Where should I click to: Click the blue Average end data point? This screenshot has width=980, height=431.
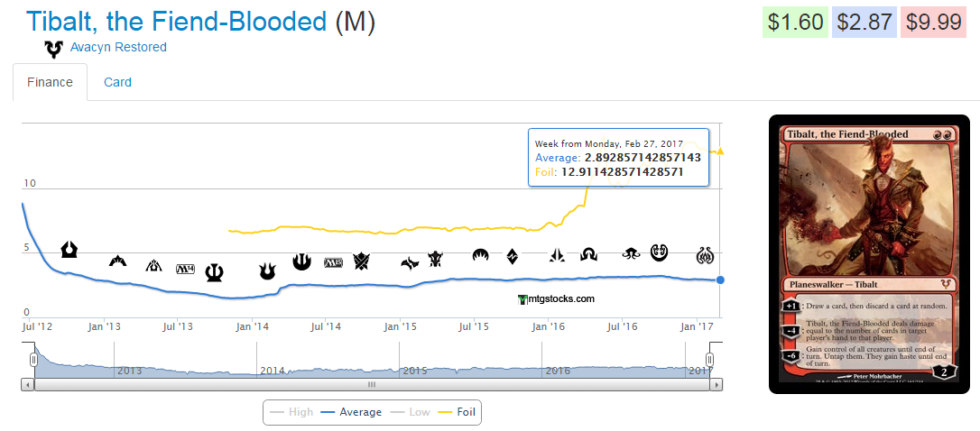pyautogui.click(x=720, y=280)
